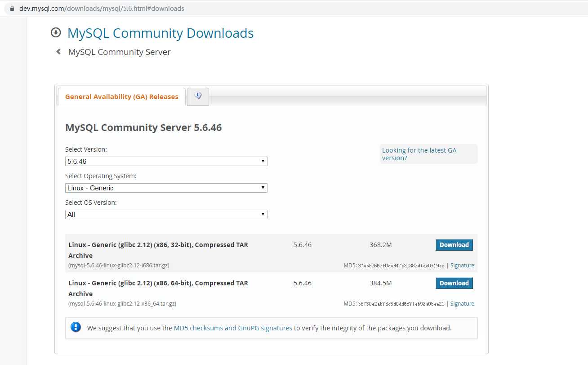The height and width of the screenshot is (365, 588).
Task: Open Signature link for the 32-bit archive
Action: pyautogui.click(x=462, y=266)
